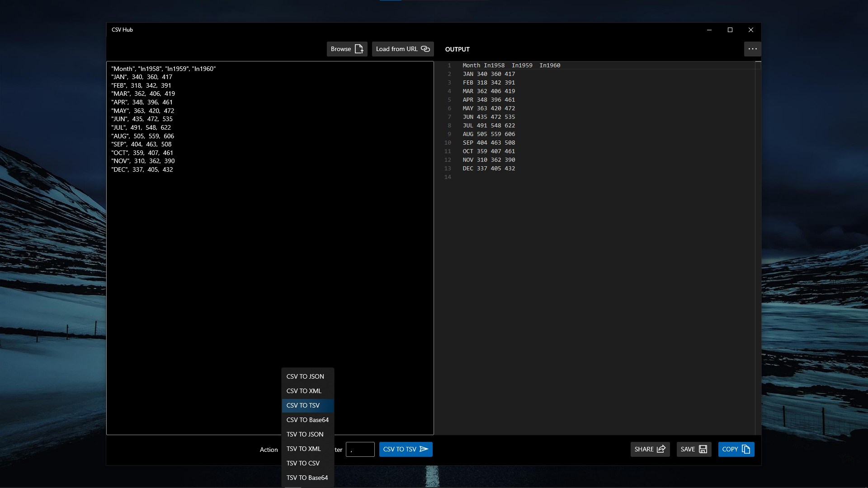Click the "DEC", 337, 405, 432 input row

point(142,169)
